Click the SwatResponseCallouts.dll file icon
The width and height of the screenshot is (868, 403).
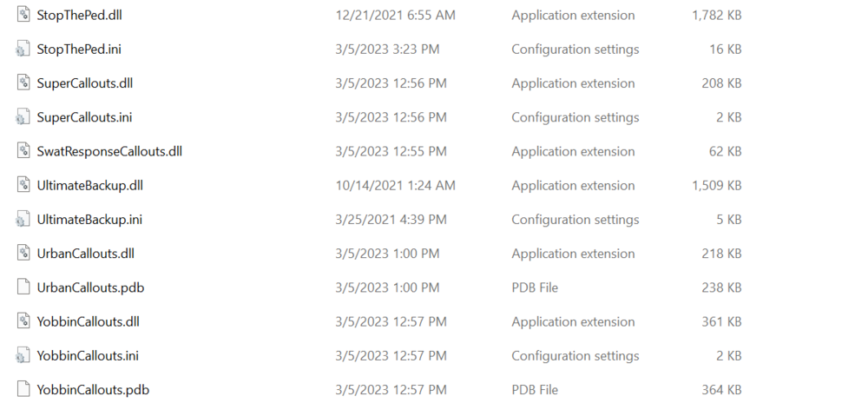(23, 151)
